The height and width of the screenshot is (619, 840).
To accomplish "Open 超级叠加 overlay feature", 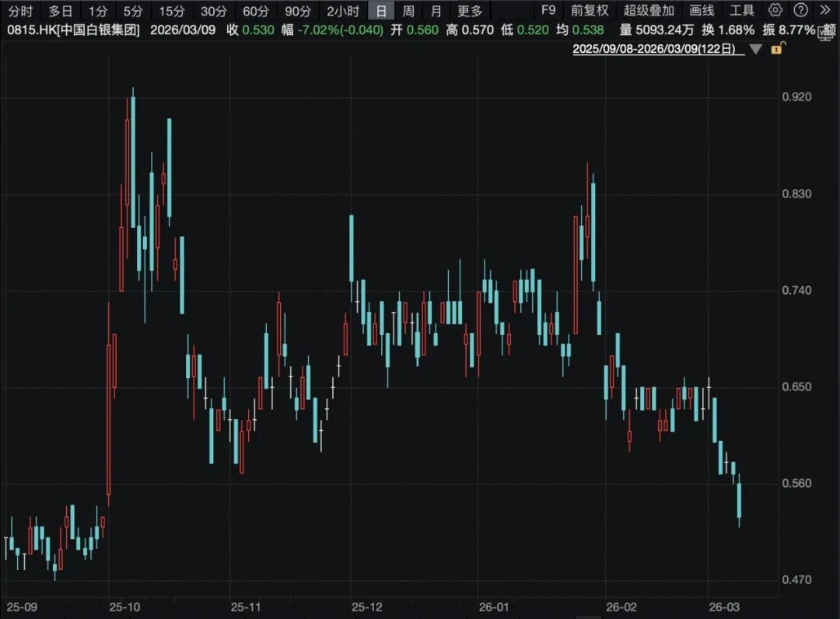I will 649,10.
